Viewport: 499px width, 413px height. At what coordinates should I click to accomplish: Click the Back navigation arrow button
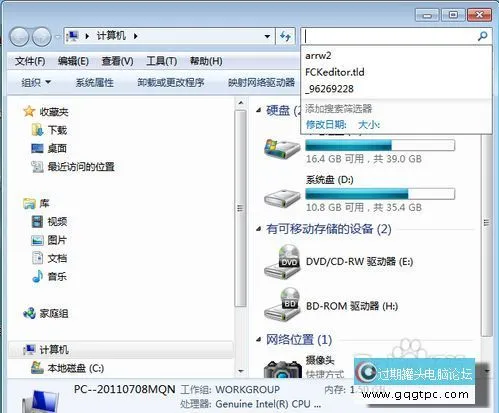[19, 37]
